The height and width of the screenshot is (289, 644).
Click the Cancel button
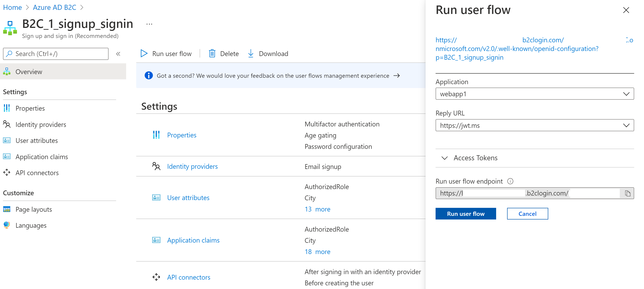(x=527, y=214)
